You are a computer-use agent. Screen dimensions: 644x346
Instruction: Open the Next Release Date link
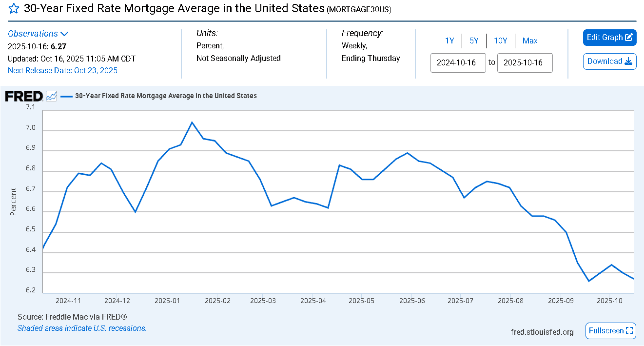(62, 70)
